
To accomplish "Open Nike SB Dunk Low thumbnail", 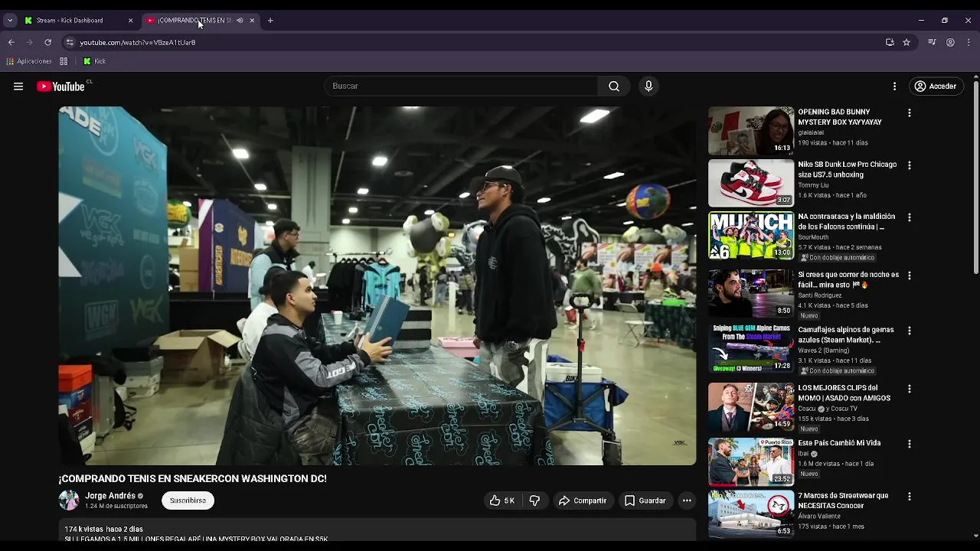I will (x=751, y=183).
